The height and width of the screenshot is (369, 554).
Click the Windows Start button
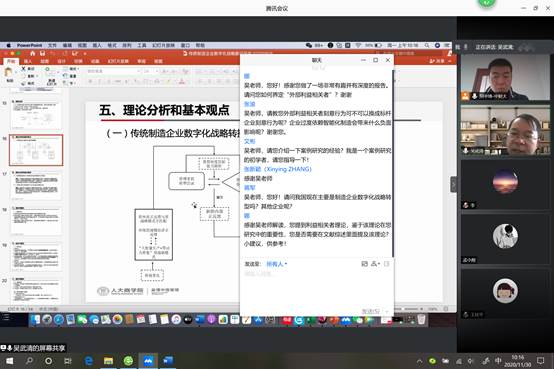[10, 361]
